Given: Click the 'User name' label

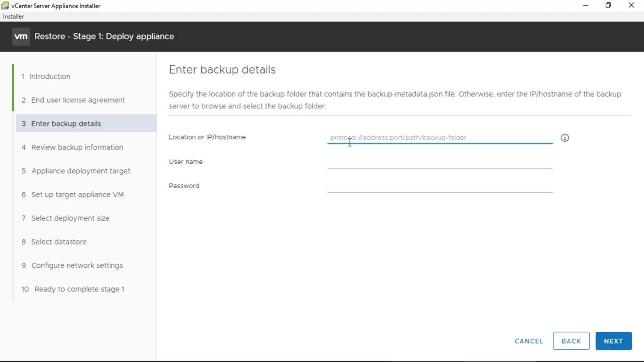Looking at the screenshot, I should (x=186, y=162).
